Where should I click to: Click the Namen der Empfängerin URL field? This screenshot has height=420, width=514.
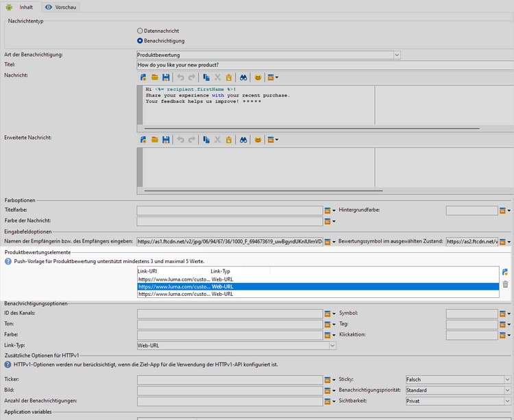tap(230, 241)
